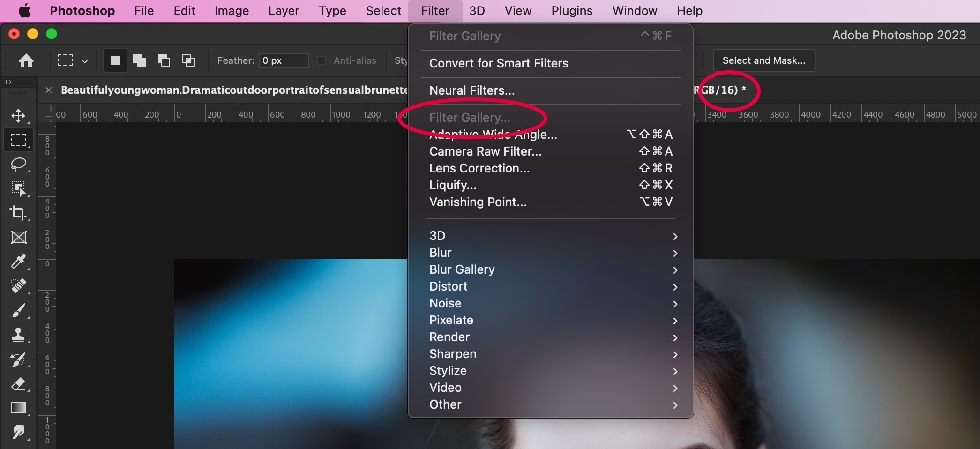Open Liquify filter

pyautogui.click(x=551, y=185)
